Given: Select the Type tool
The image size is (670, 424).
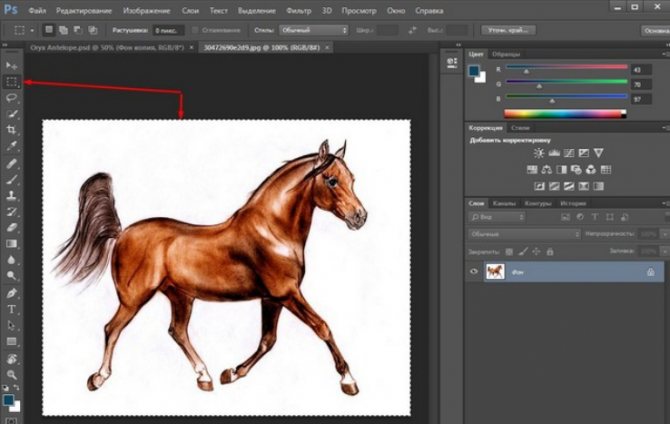Looking at the screenshot, I should pyautogui.click(x=12, y=309).
